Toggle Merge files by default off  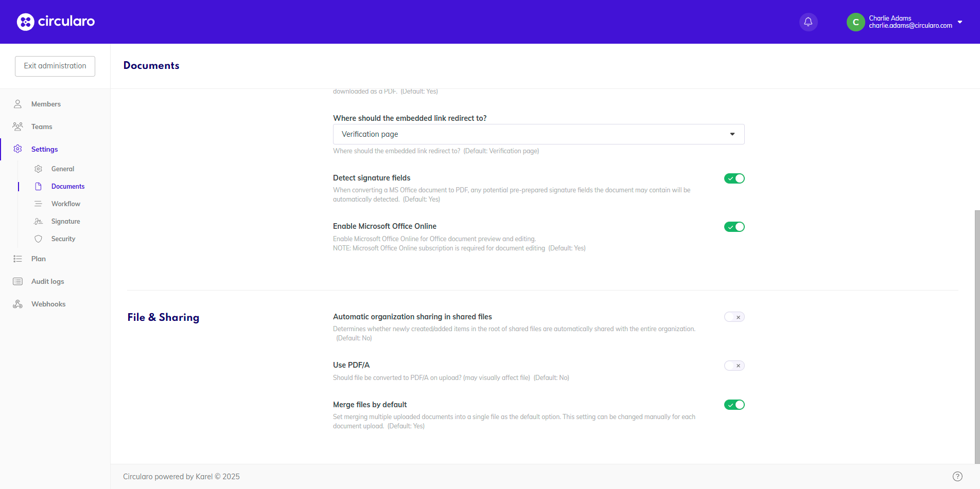734,405
